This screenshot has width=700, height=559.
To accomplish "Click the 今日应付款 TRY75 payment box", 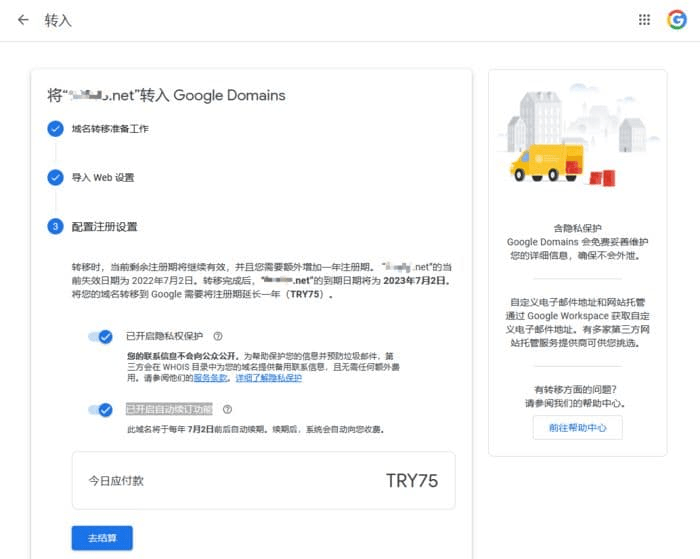I will [x=263, y=480].
